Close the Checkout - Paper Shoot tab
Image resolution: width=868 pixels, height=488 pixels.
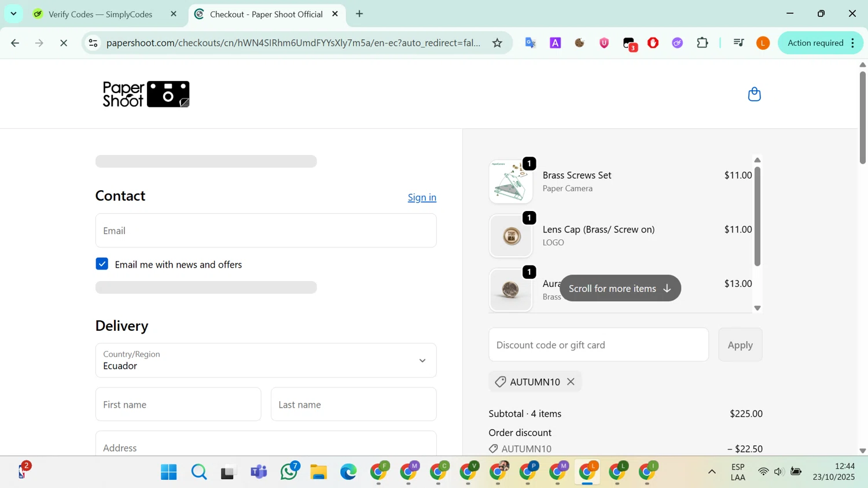[x=335, y=14]
